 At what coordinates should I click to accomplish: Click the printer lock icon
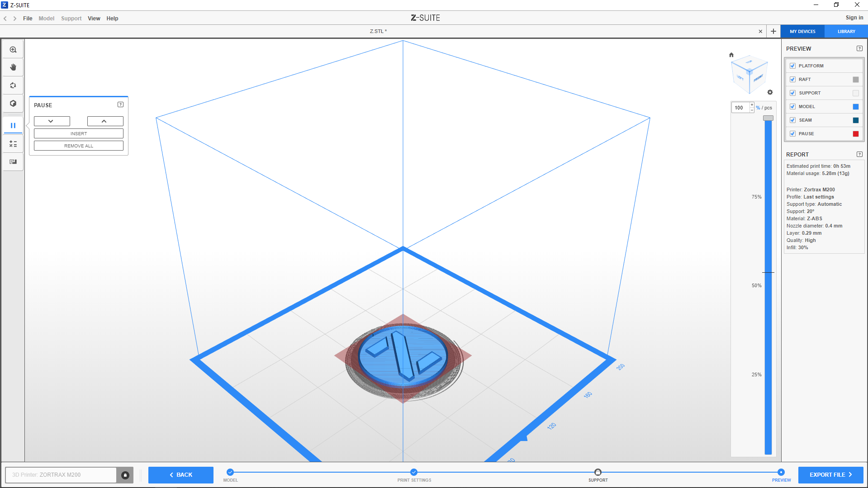point(125,475)
